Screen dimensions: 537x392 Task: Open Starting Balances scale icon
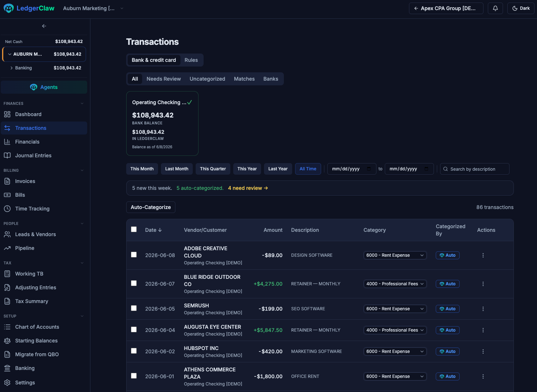(7, 341)
